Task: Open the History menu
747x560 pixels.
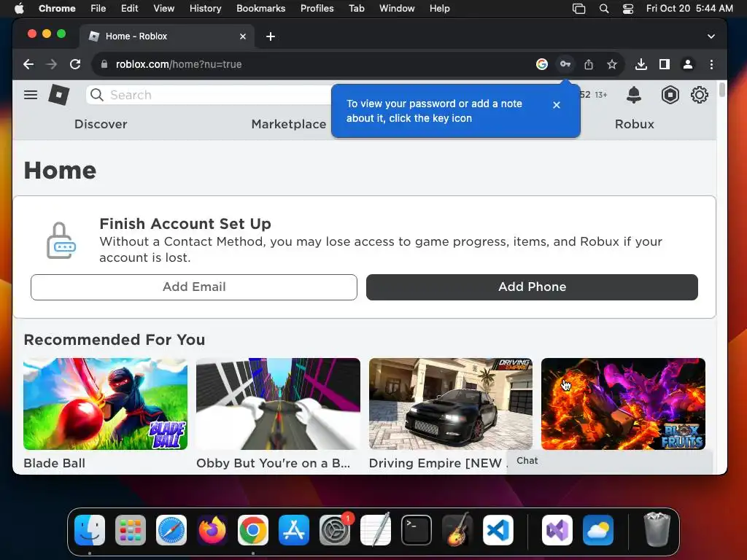Action: pyautogui.click(x=205, y=8)
